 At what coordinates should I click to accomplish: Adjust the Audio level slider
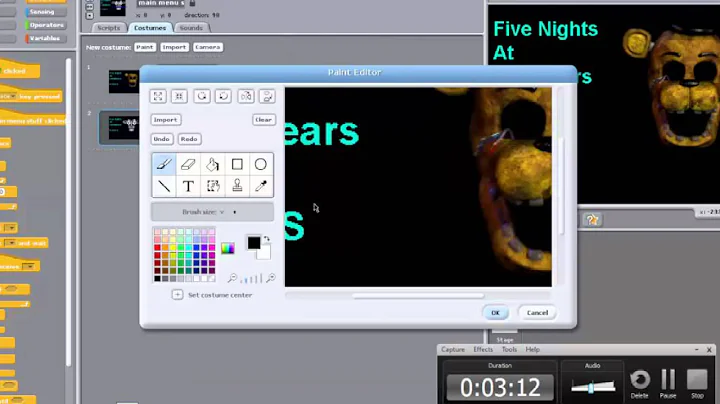pyautogui.click(x=593, y=387)
